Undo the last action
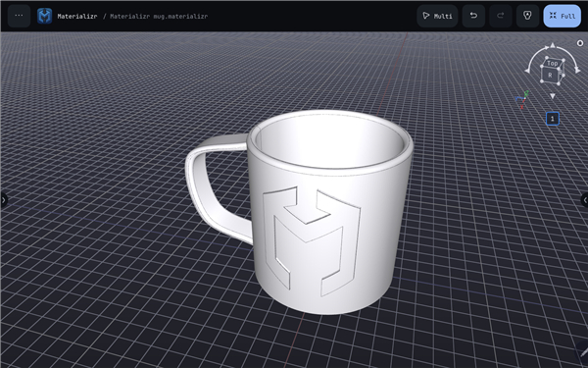This screenshot has width=588, height=368. pos(473,16)
